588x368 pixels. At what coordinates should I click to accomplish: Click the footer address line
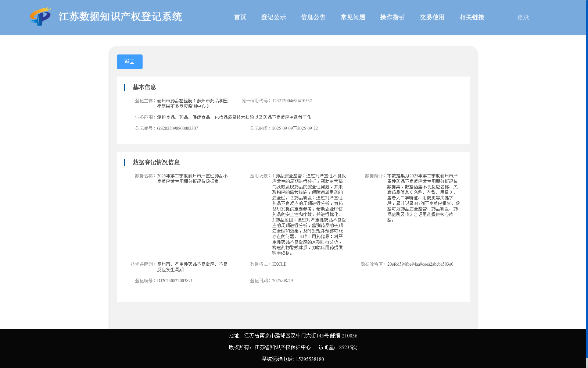[x=293, y=336]
